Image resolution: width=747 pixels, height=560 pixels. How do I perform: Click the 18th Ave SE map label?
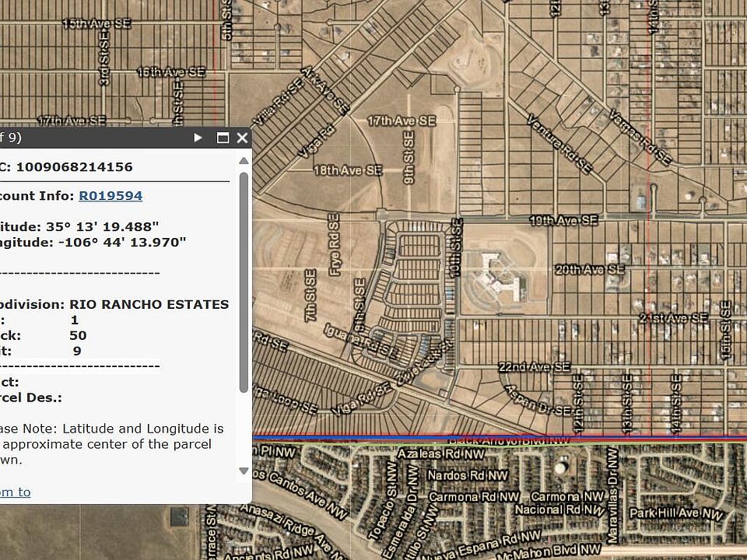(x=348, y=170)
